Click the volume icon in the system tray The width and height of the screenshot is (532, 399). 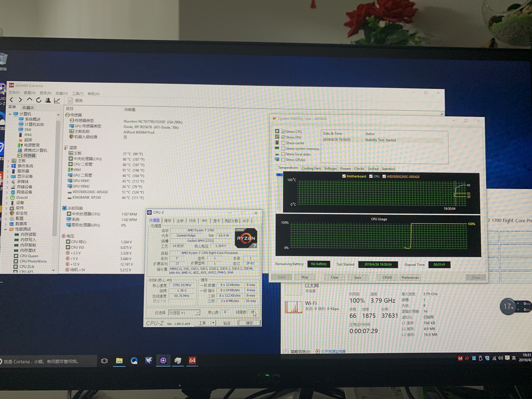tap(500, 358)
